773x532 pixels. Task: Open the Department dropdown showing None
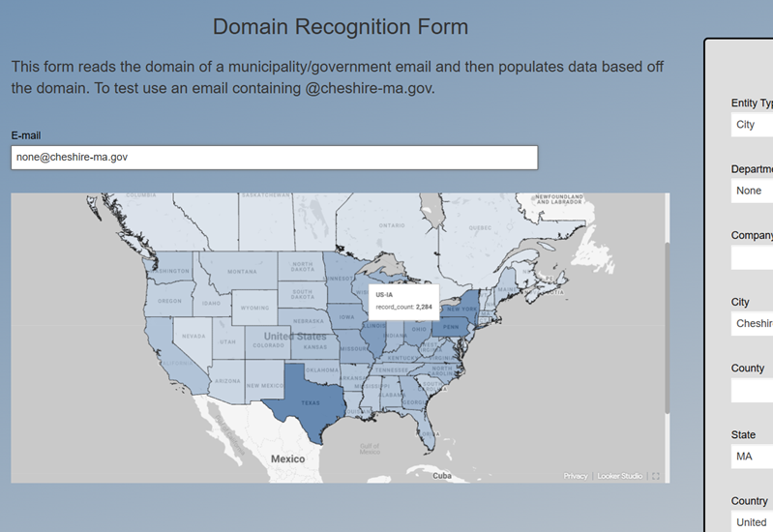click(753, 191)
